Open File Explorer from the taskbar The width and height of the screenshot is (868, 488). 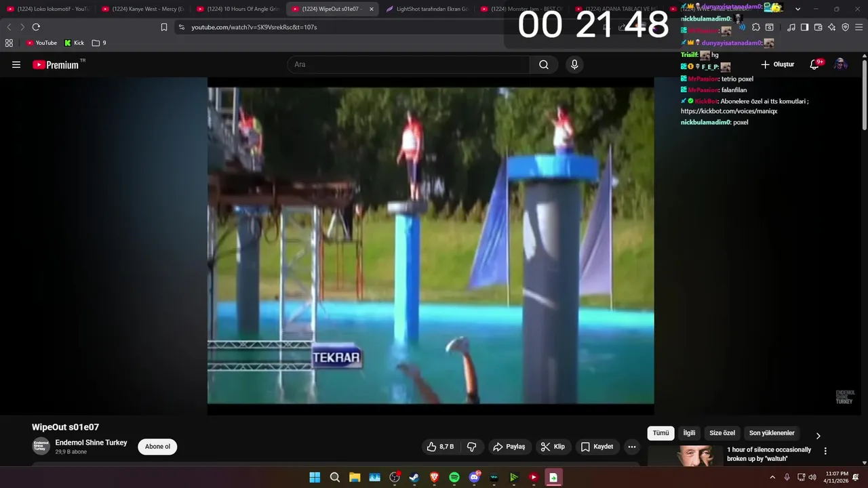pos(355,477)
